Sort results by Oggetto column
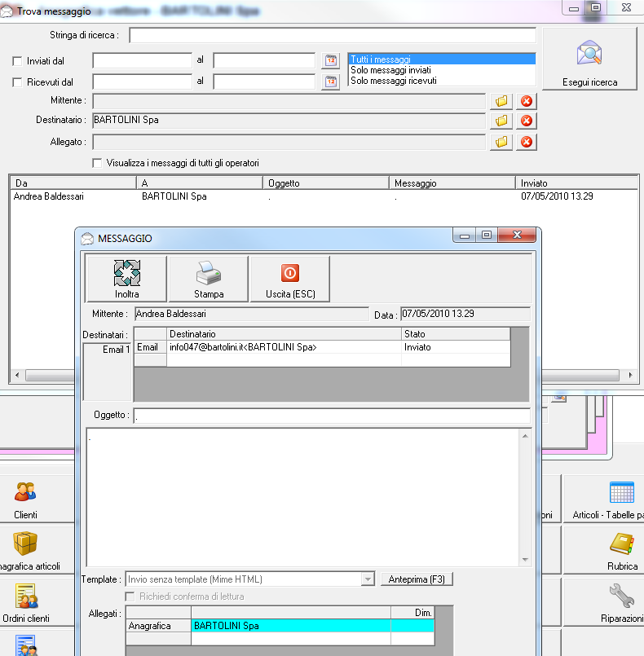Image resolution: width=644 pixels, height=656 pixels. (326, 183)
